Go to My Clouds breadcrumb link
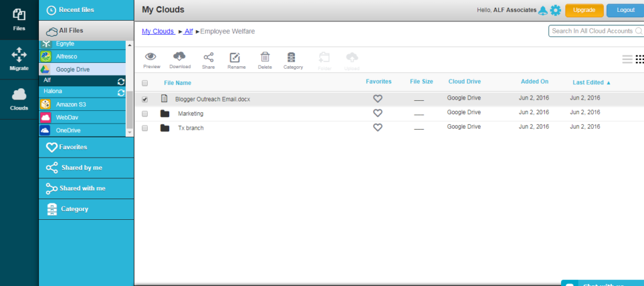644x286 pixels. 158,31
